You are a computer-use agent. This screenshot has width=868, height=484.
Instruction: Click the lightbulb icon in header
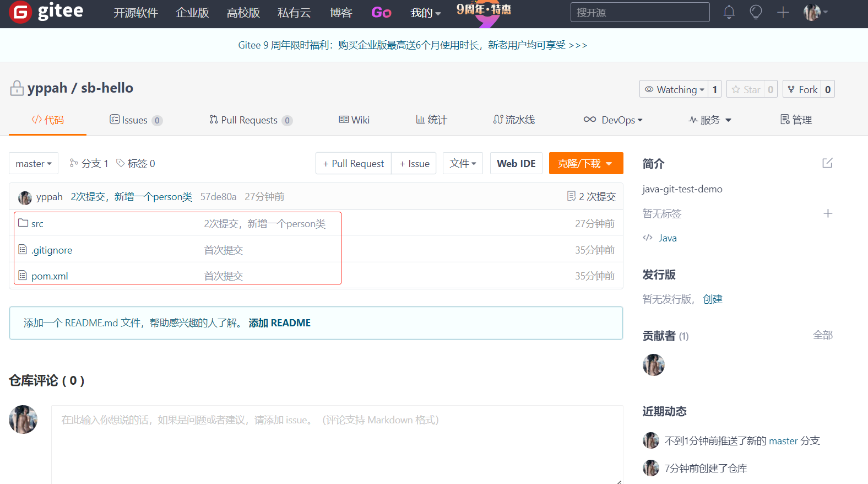(x=756, y=12)
